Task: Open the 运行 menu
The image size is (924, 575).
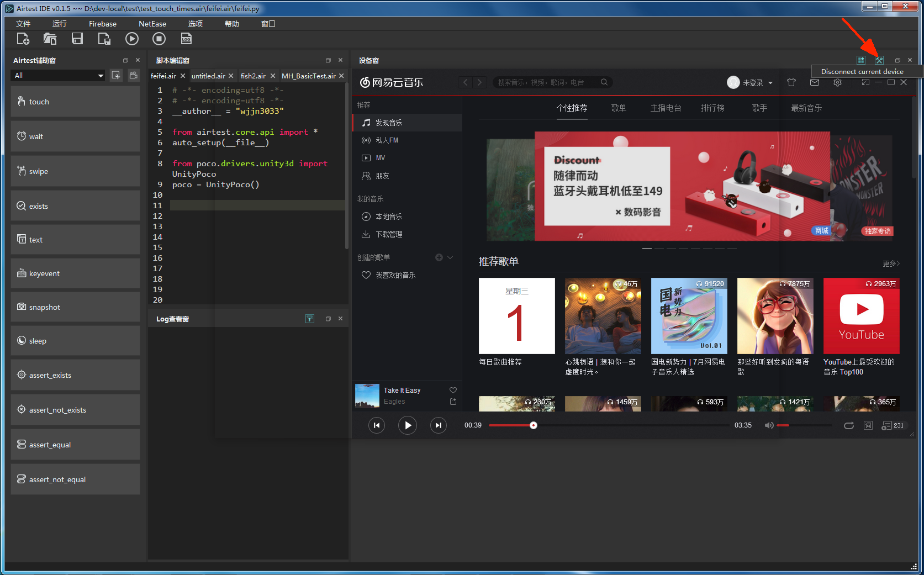Action: (x=60, y=24)
